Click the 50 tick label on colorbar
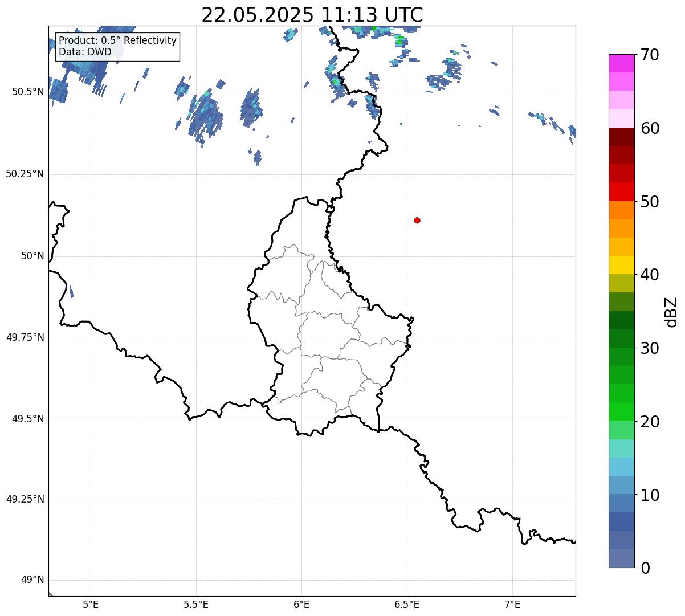 [x=650, y=202]
